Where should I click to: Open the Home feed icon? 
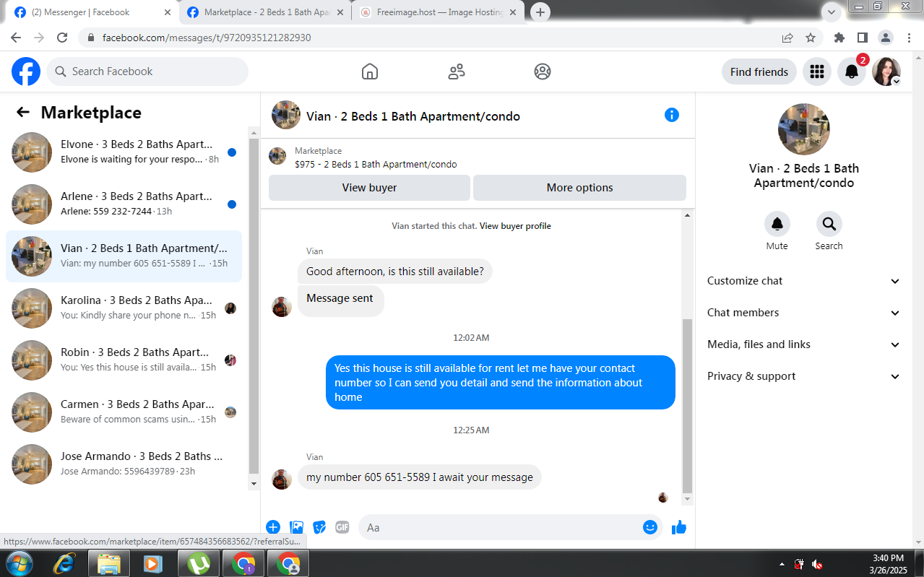click(x=370, y=71)
